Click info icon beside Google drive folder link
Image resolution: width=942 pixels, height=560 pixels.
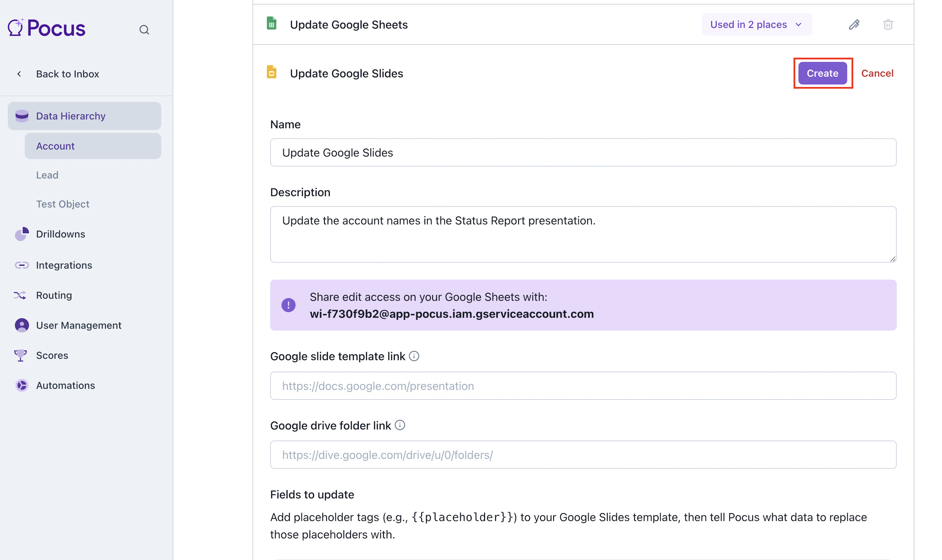[400, 425]
